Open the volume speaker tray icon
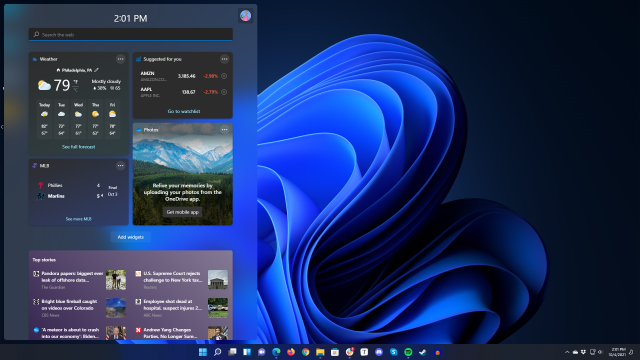 (x=600, y=352)
